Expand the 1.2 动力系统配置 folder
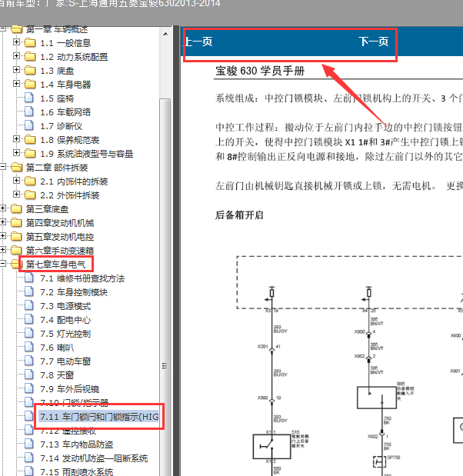463x476 pixels. point(17,56)
